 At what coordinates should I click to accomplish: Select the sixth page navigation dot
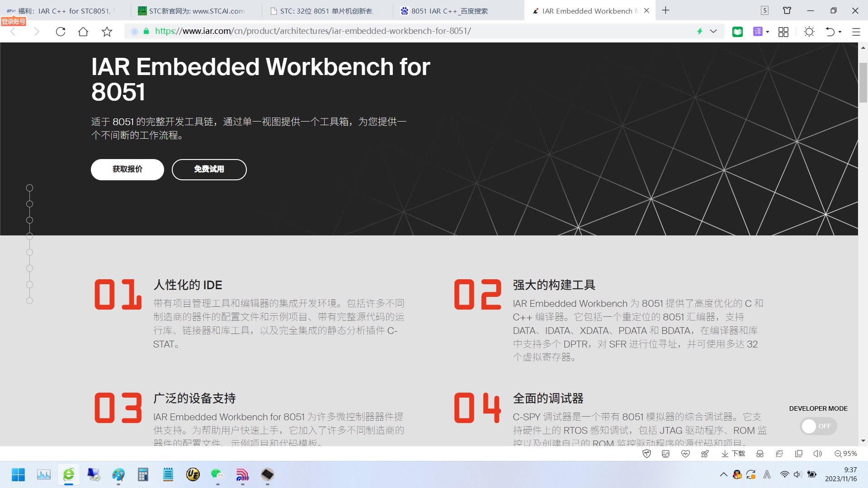point(29,268)
